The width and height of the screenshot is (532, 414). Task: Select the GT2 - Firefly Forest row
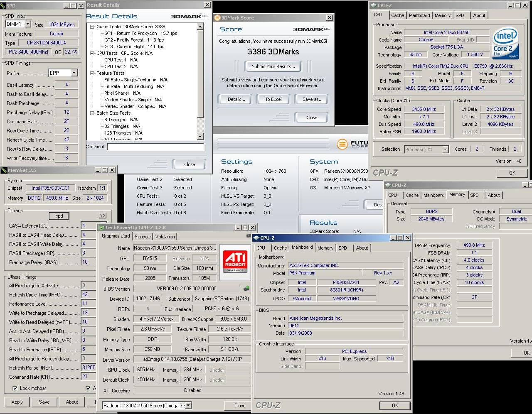pos(134,40)
